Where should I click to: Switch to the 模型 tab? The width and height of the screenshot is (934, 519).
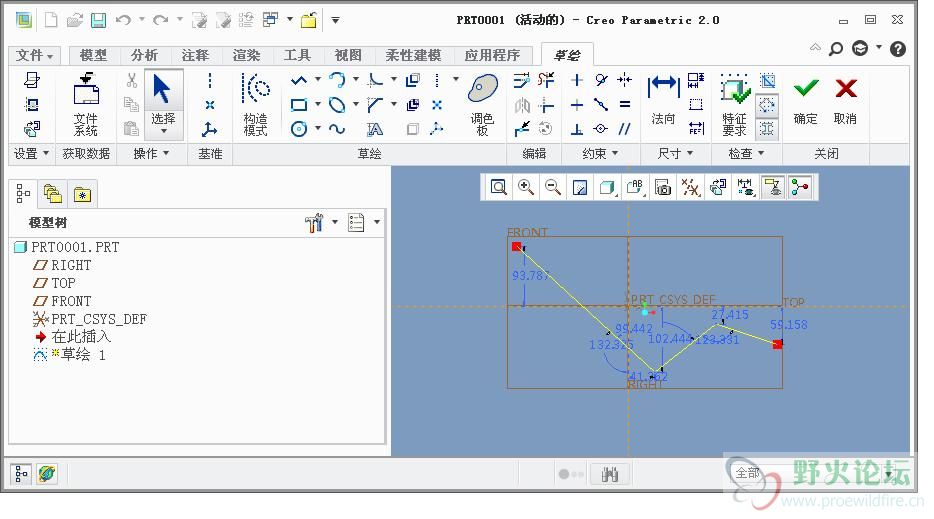(x=94, y=55)
